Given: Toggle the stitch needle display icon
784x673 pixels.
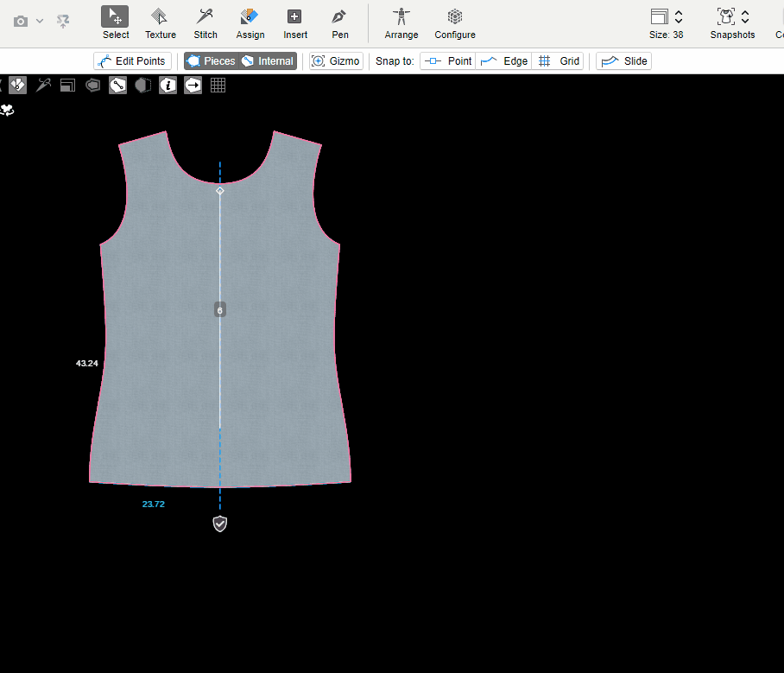Looking at the screenshot, I should click(x=43, y=85).
